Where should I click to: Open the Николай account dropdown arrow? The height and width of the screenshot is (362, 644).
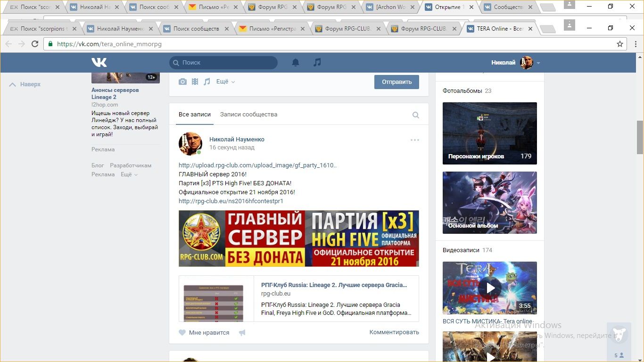[538, 63]
